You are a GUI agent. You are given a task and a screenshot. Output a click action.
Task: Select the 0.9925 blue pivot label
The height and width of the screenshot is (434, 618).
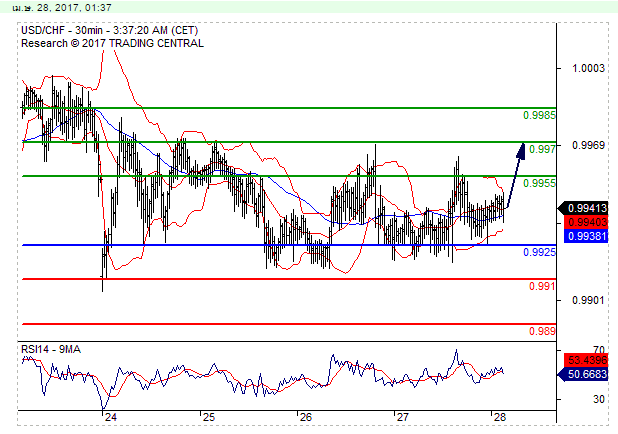(539, 252)
